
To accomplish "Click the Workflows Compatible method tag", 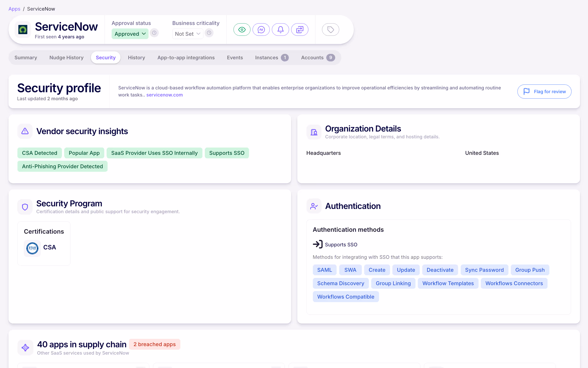I will (346, 297).
